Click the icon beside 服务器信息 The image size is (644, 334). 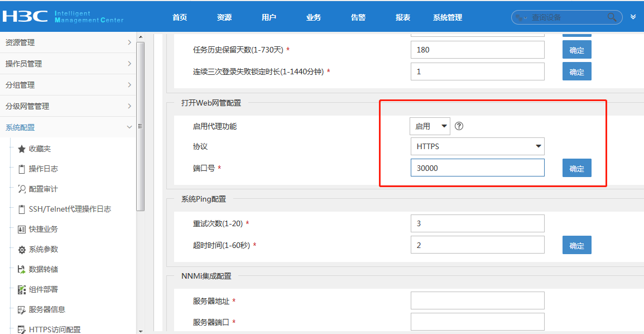coord(22,310)
